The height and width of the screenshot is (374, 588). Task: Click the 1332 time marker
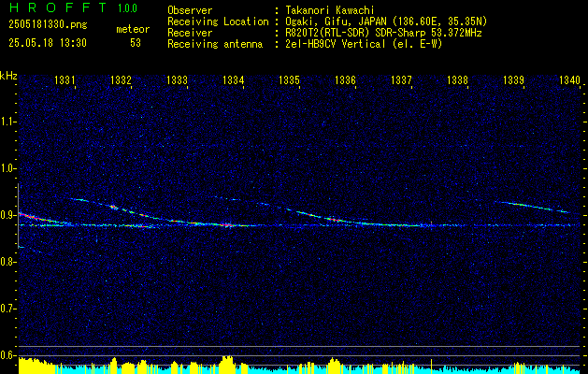tap(122, 79)
